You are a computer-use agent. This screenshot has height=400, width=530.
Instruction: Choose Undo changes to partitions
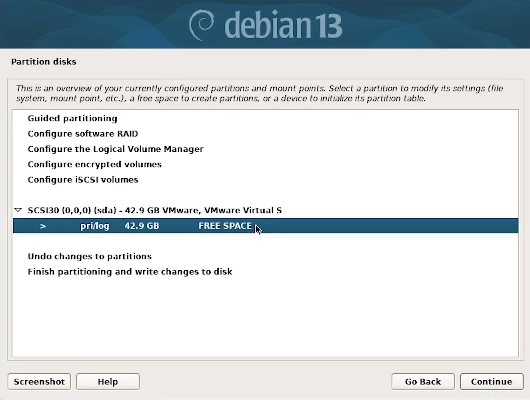[90, 256]
